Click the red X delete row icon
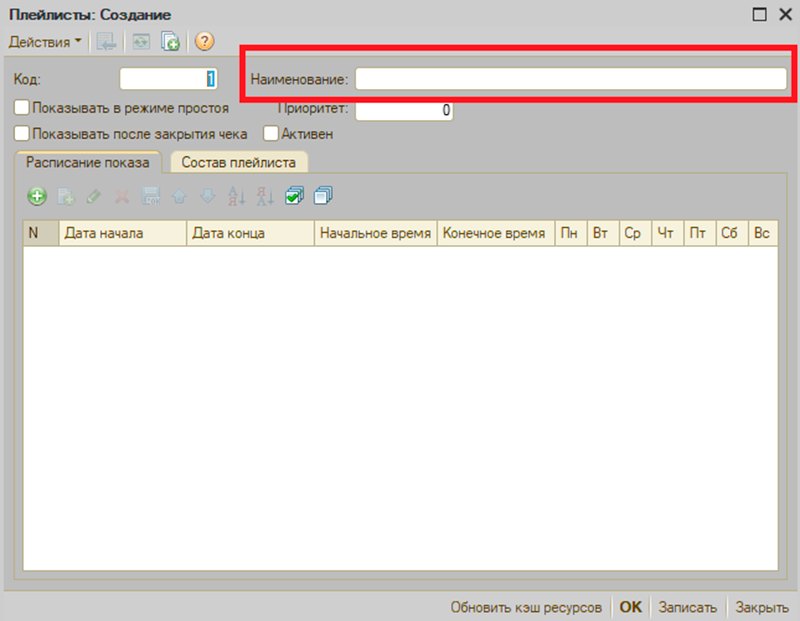This screenshot has width=800, height=621. [x=122, y=196]
